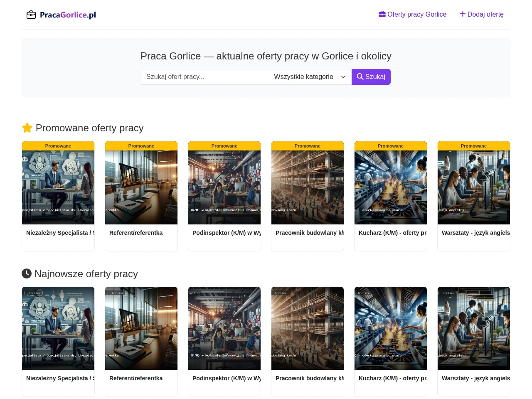Click promoted Podinspektor (K/M) title text

coord(227,233)
